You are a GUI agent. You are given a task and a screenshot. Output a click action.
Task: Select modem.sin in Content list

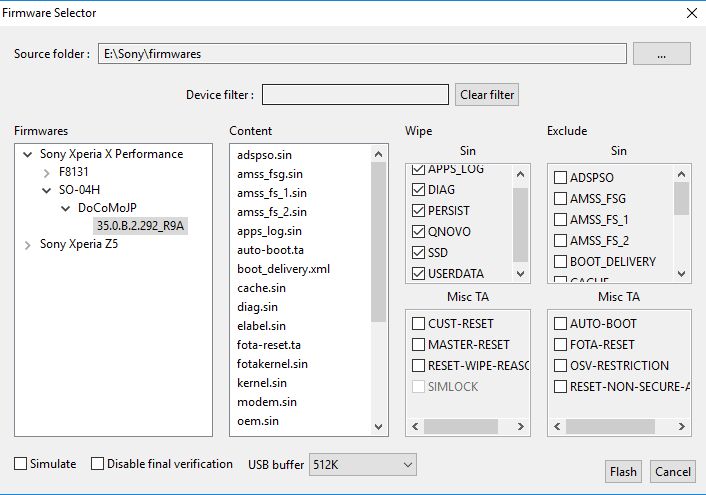pyautogui.click(x=266, y=402)
